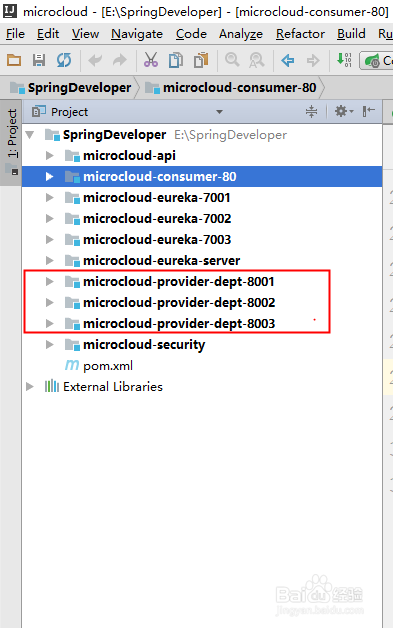Select External Libraries in tree
The image size is (393, 628).
(202, 386)
